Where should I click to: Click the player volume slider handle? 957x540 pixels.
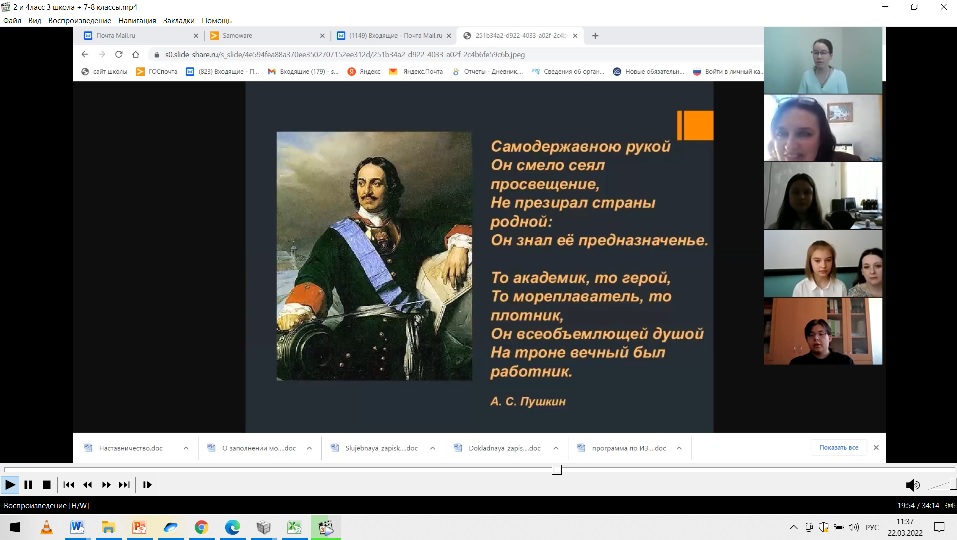pyautogui.click(x=953, y=485)
